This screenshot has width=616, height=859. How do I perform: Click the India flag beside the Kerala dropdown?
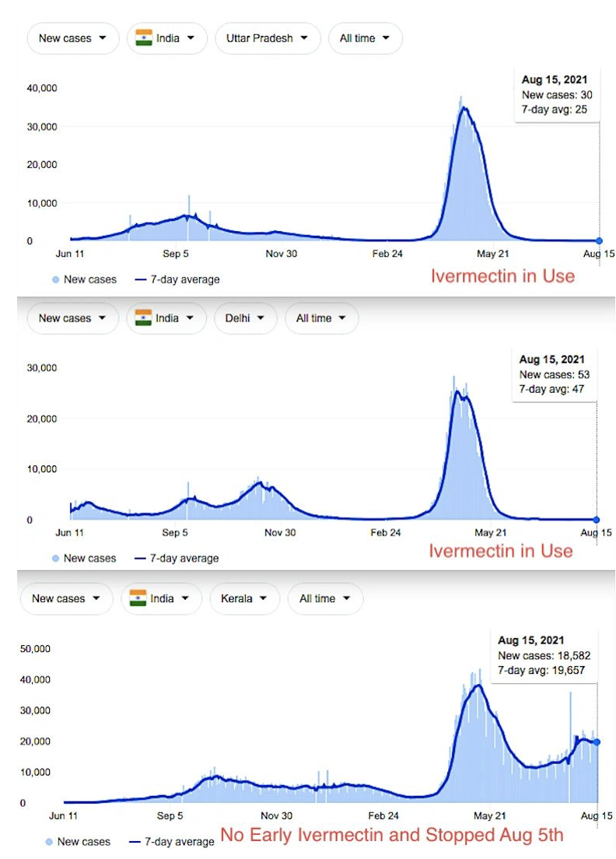(x=138, y=598)
